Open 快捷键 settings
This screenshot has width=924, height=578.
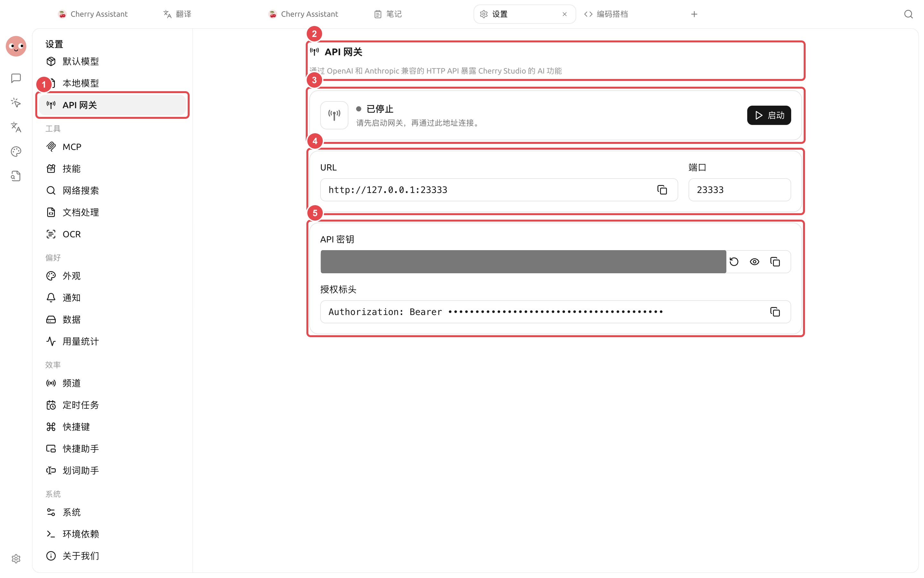click(112, 427)
